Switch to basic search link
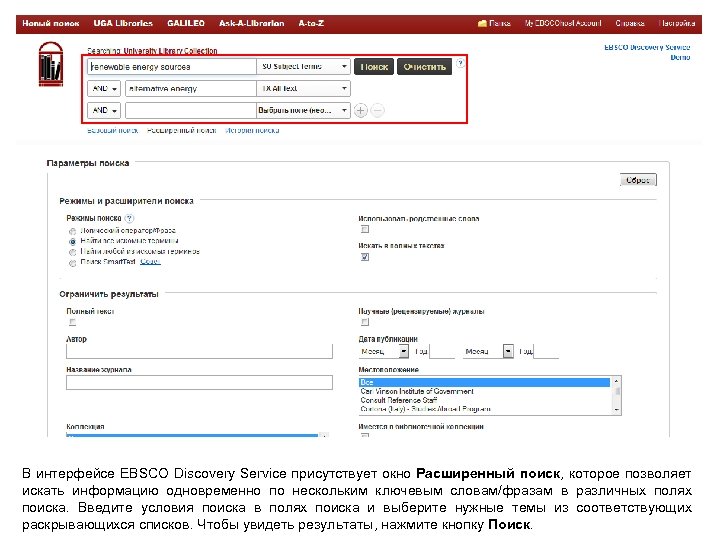The width and height of the screenshot is (720, 540). point(112,130)
